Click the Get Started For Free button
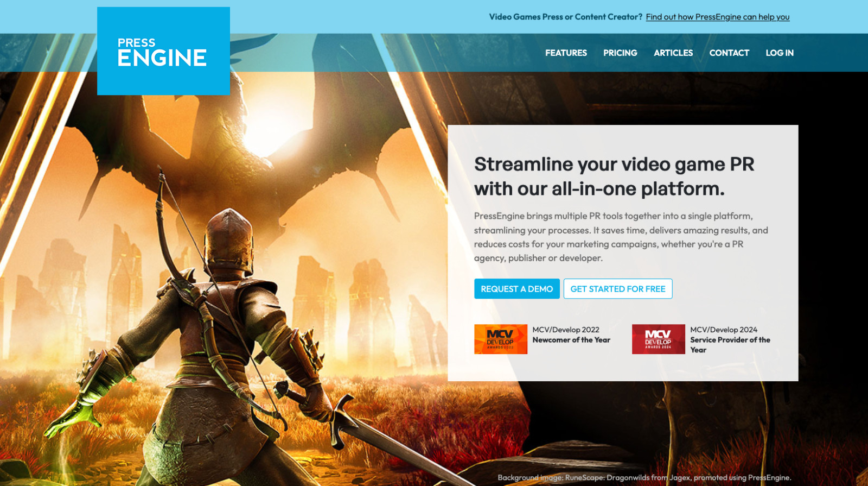This screenshot has height=486, width=868. click(617, 289)
